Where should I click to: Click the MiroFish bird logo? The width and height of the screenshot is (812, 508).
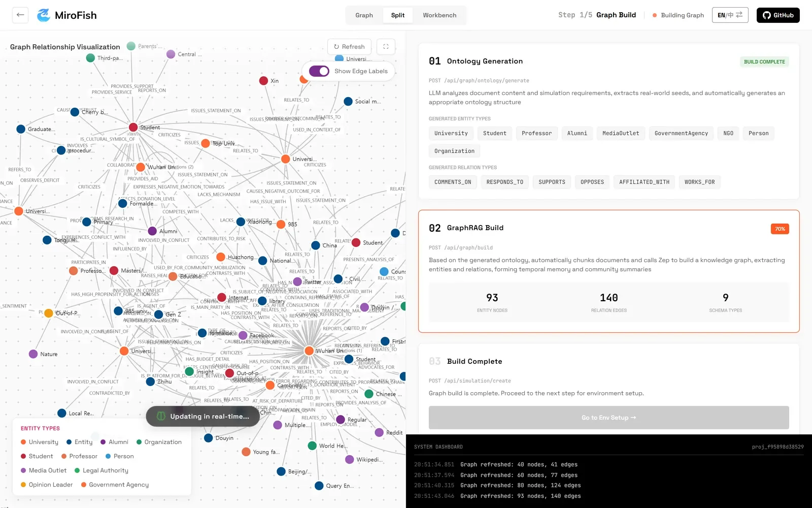click(x=44, y=15)
